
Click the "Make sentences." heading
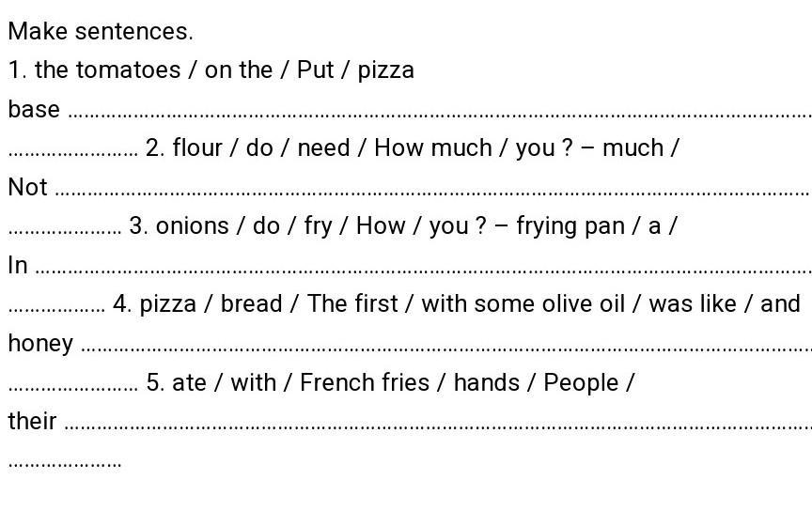tap(101, 31)
